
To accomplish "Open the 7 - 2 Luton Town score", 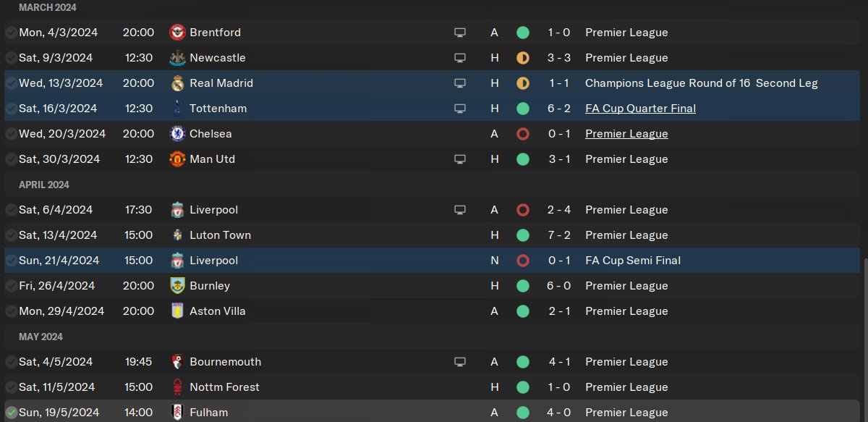I will tap(559, 235).
